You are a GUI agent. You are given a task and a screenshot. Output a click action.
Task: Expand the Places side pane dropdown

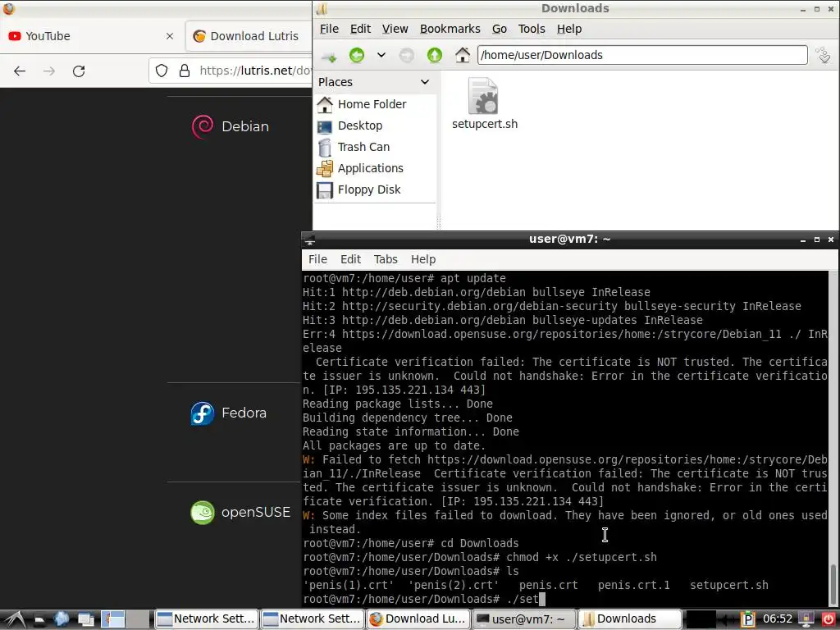pos(425,82)
